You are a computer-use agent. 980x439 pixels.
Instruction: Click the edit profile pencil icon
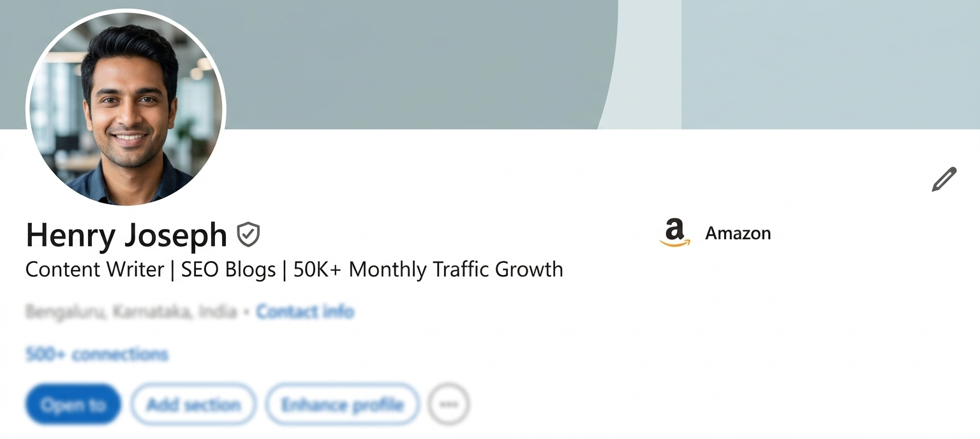[944, 179]
